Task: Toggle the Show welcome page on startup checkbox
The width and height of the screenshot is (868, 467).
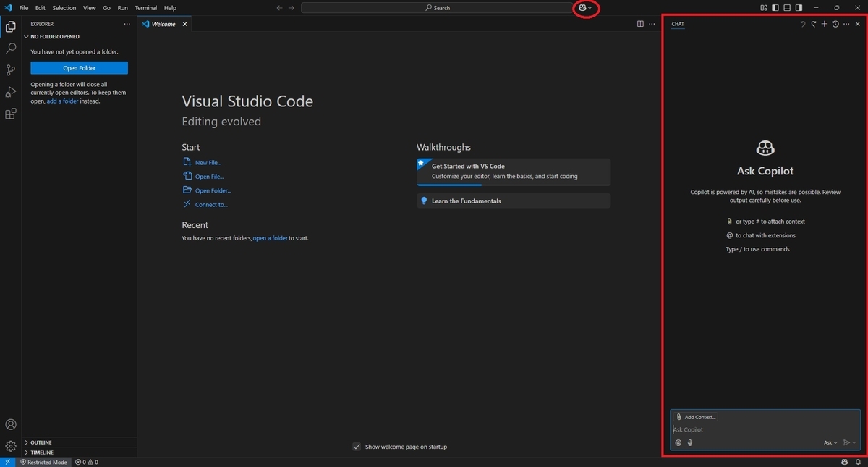Action: click(357, 447)
